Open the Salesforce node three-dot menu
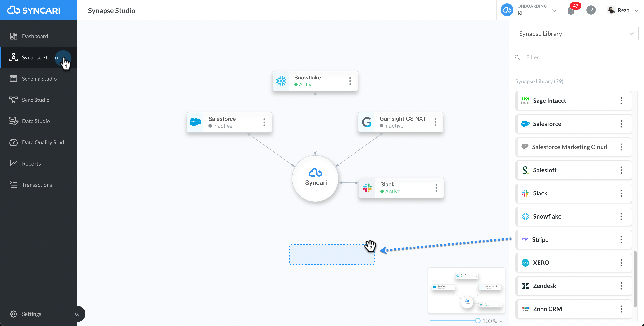The image size is (644, 326). click(264, 122)
